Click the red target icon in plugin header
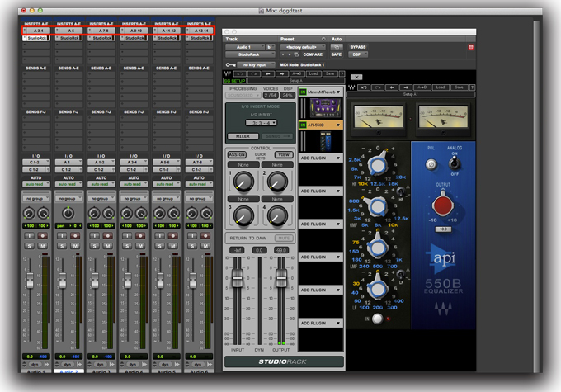The width and height of the screenshot is (561, 392). point(471,47)
